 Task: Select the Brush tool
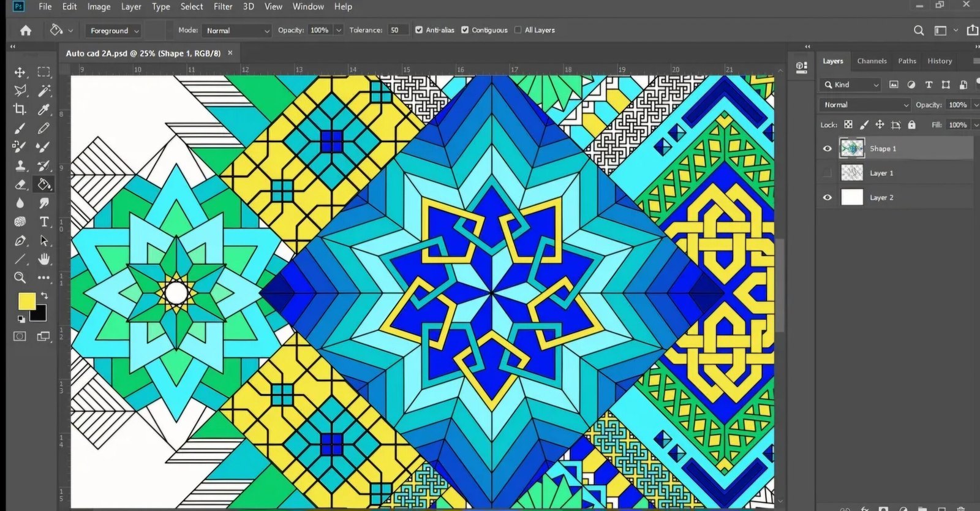point(20,128)
